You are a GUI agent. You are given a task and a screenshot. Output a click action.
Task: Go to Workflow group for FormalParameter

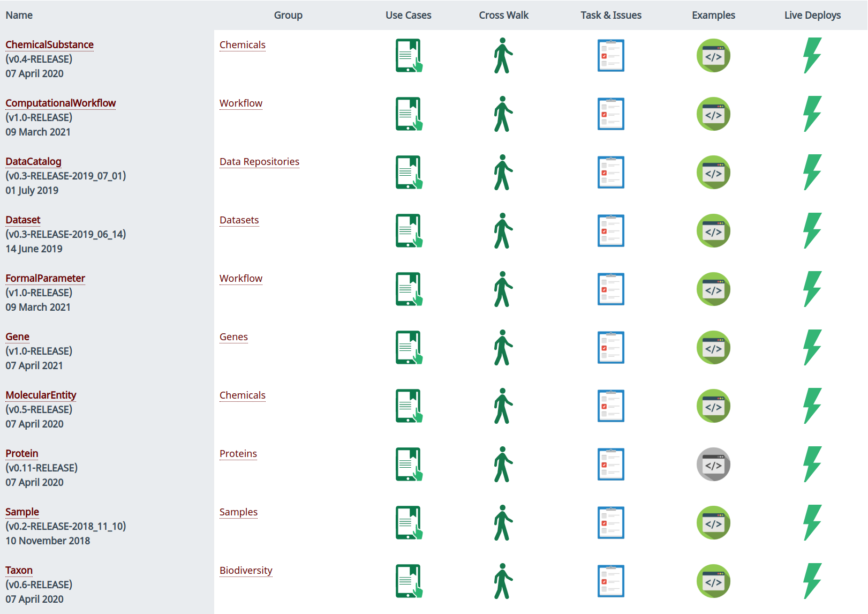click(x=241, y=278)
